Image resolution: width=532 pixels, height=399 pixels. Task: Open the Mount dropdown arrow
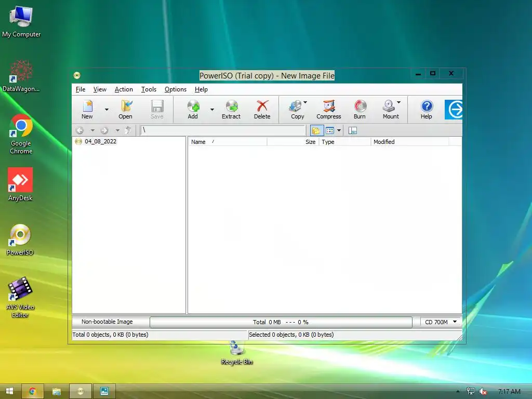coord(399,102)
